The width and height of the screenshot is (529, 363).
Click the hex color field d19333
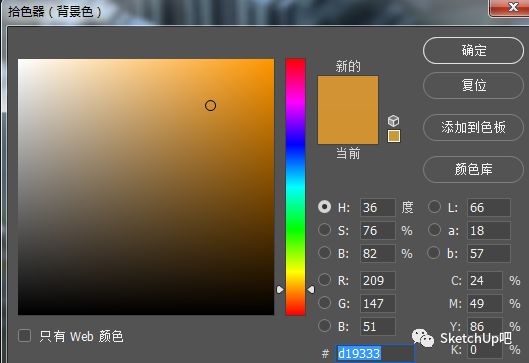(375, 354)
